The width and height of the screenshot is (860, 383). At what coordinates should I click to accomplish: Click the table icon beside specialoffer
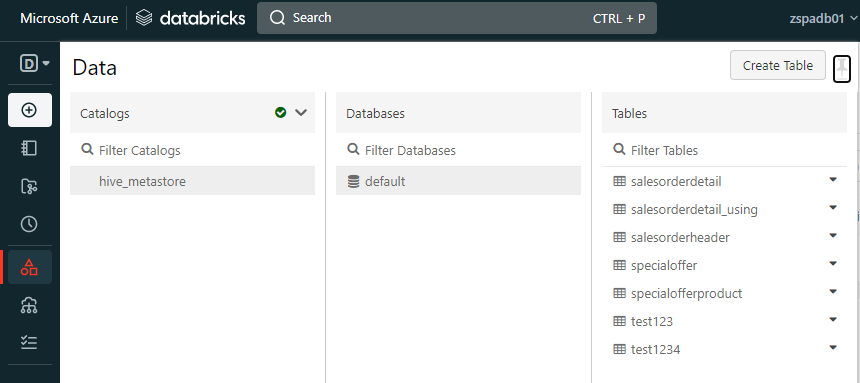(x=619, y=265)
